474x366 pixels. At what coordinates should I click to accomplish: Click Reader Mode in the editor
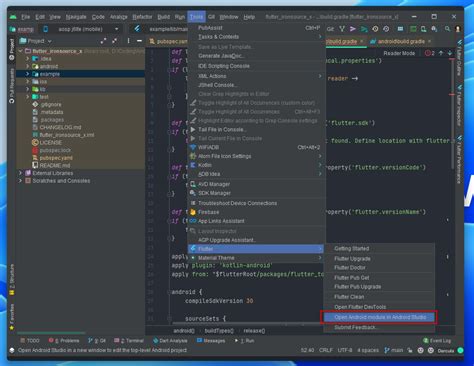(x=399, y=53)
